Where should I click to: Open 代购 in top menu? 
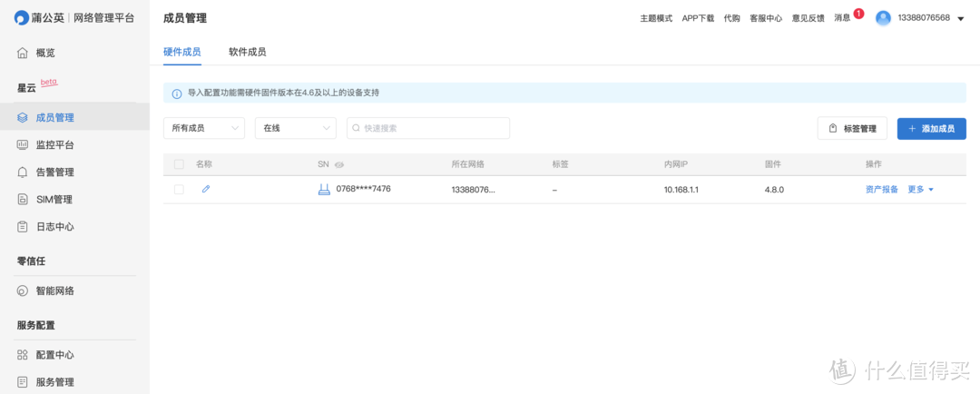(732, 18)
